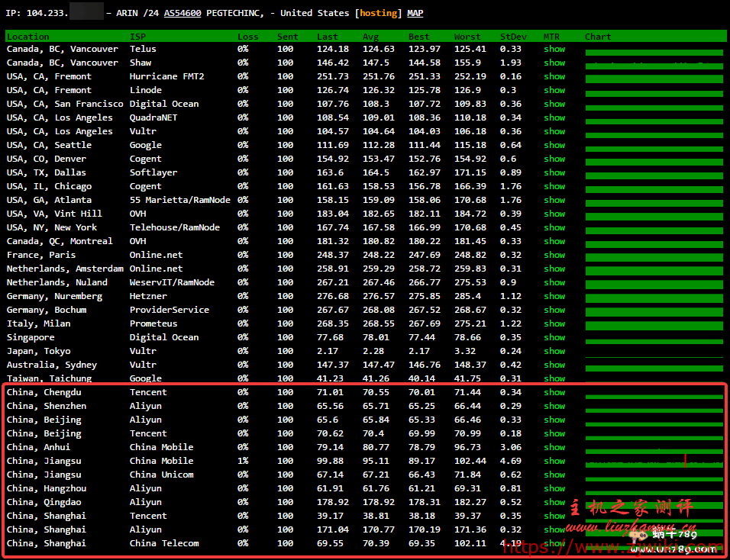Show MTR for Sydney Vultr row
The image size is (730, 560).
click(554, 365)
